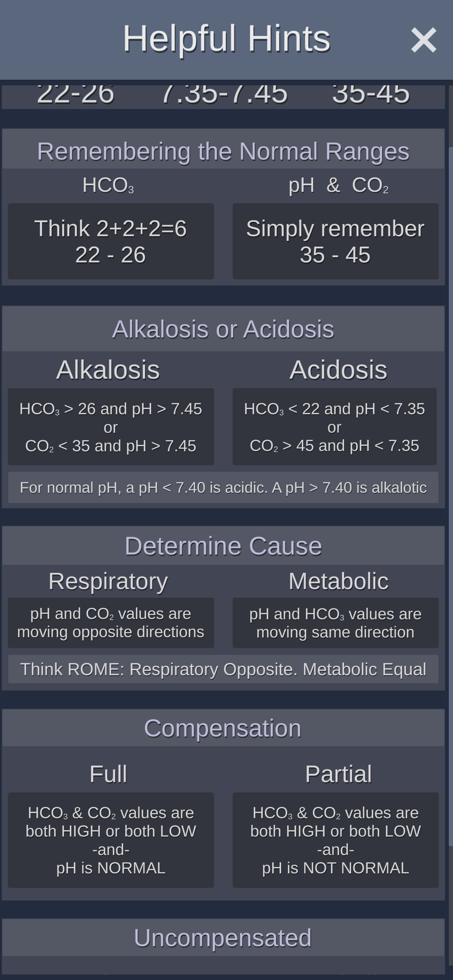Click the Remembering the Normal Ranges header
Viewport: 453px width, 980px height.
pyautogui.click(x=224, y=151)
